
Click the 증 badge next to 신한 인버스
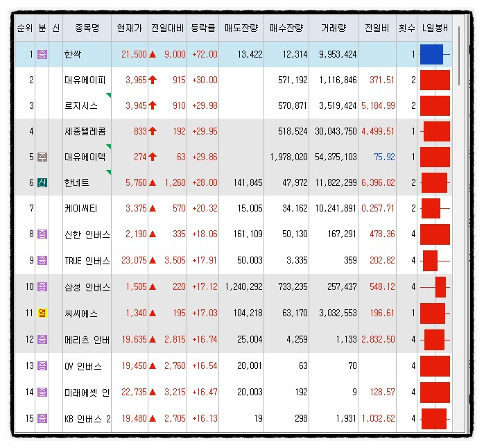pos(42,234)
